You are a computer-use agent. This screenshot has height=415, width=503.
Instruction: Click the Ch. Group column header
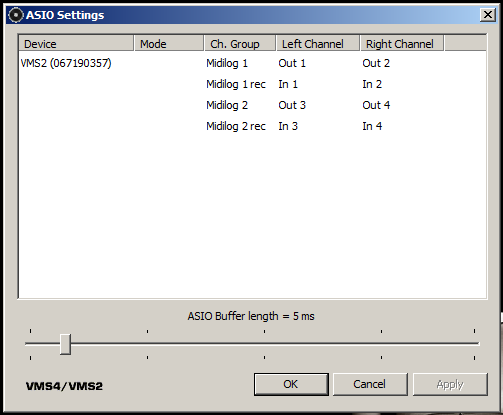pyautogui.click(x=240, y=44)
